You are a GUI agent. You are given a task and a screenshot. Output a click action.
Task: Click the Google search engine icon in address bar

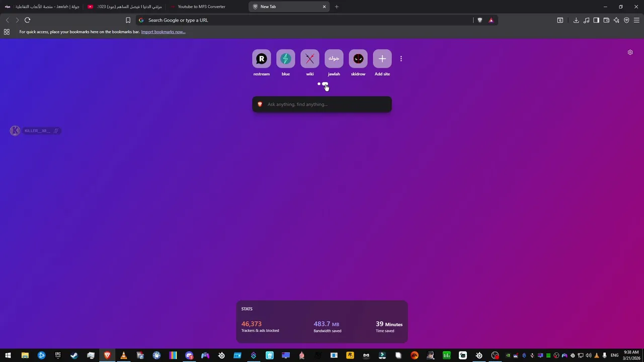[141, 20]
